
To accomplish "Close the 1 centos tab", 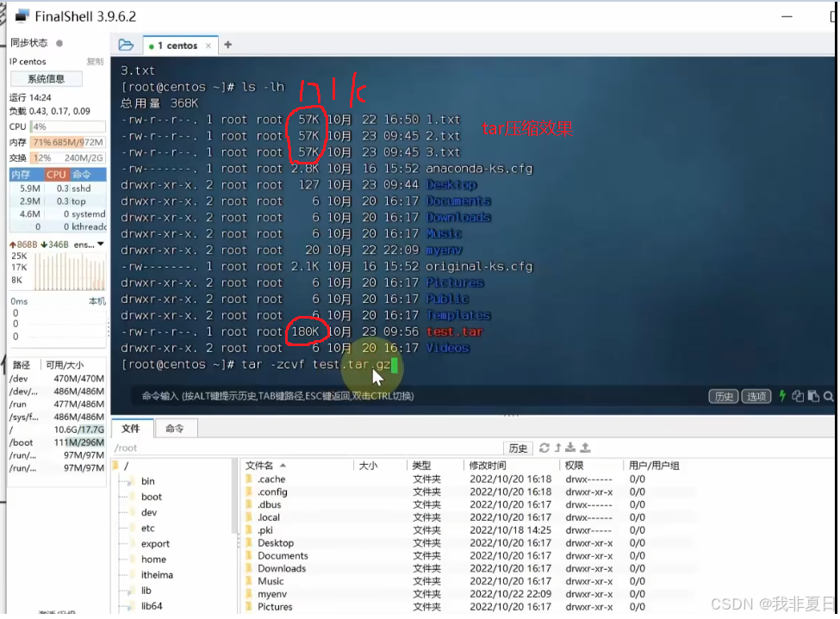I will 208,46.
